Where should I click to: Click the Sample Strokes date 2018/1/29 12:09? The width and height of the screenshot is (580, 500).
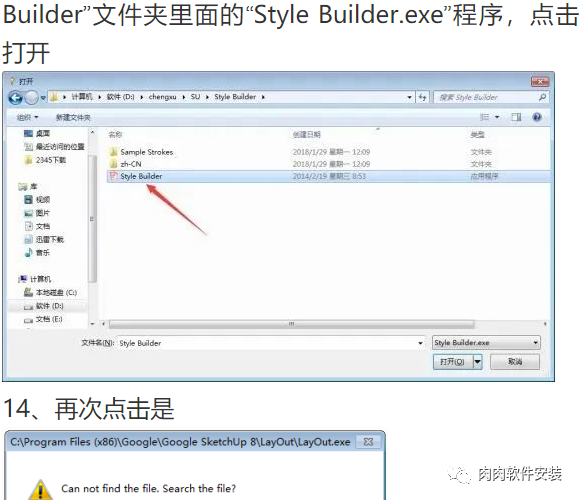(331, 152)
